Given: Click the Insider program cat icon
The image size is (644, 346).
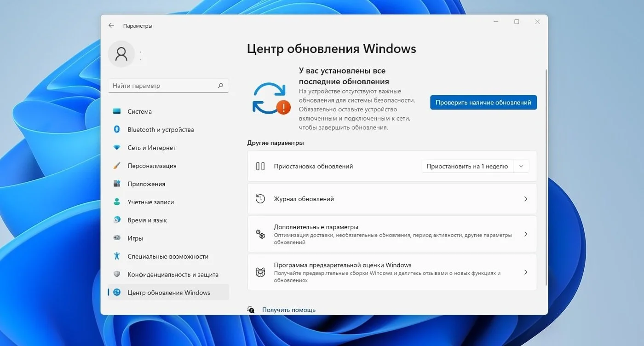Looking at the screenshot, I should click(x=260, y=272).
